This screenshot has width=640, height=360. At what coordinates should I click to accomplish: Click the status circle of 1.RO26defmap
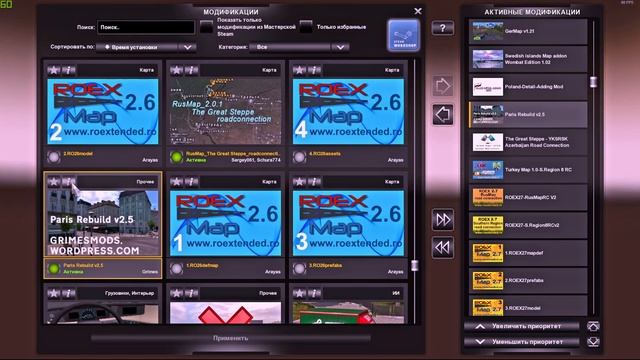tap(176, 269)
